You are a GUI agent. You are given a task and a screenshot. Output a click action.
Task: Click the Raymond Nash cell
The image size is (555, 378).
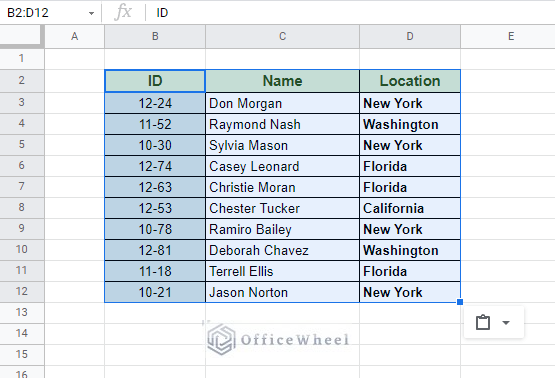click(282, 124)
